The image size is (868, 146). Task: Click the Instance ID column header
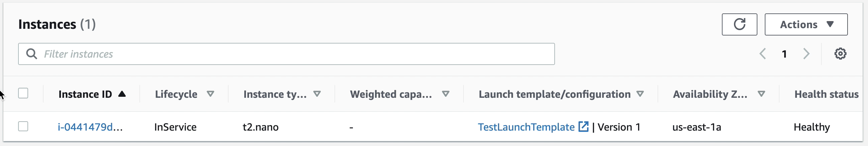tap(85, 94)
